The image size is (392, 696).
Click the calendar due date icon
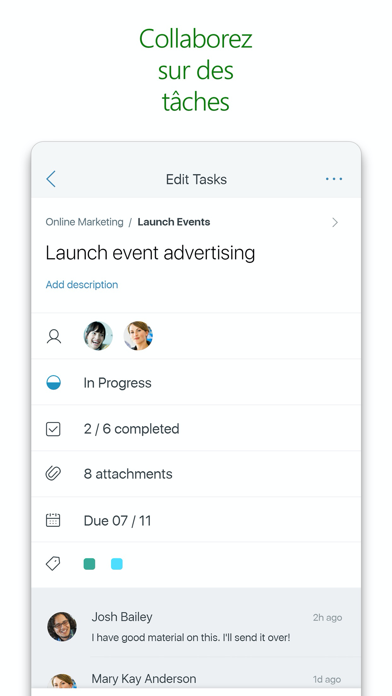point(53,520)
